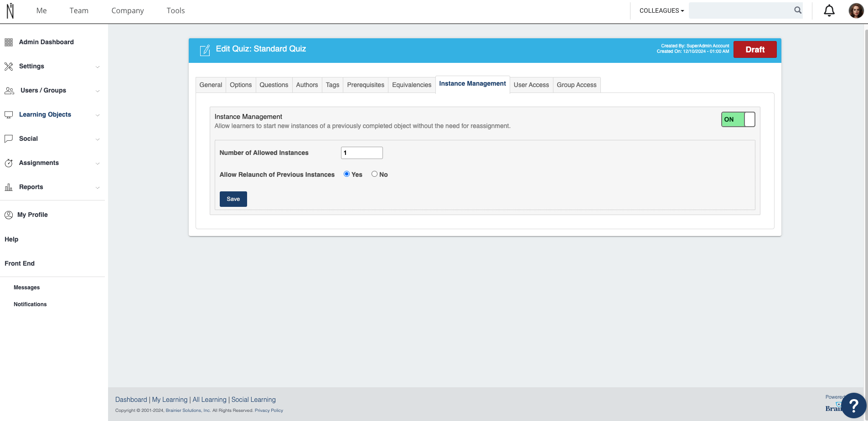Switch to the Options tab
This screenshot has height=421, width=868.
pyautogui.click(x=241, y=85)
